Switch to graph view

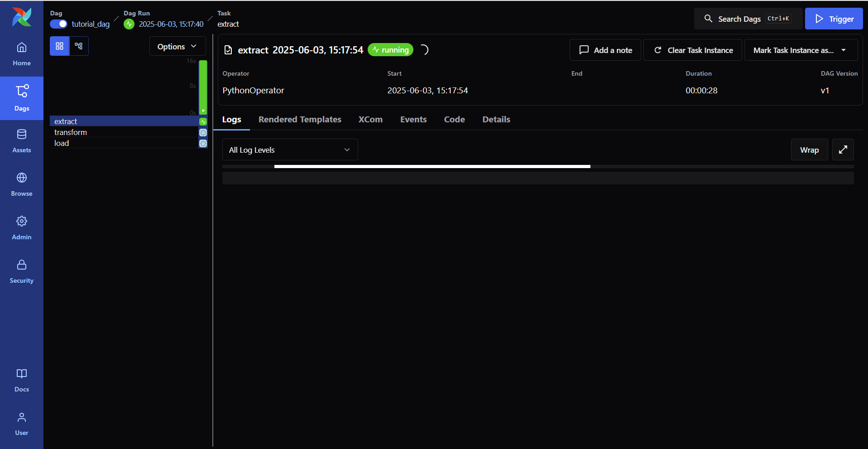[x=79, y=46]
